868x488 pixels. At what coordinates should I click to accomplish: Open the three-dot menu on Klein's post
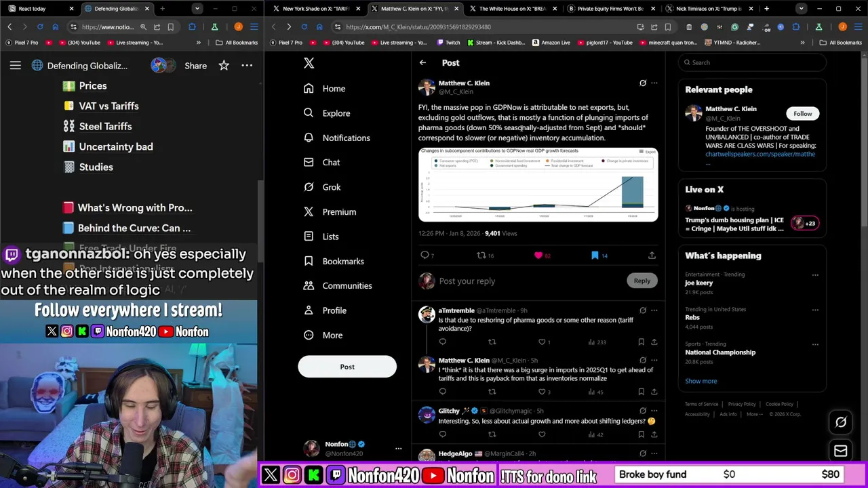pyautogui.click(x=654, y=83)
